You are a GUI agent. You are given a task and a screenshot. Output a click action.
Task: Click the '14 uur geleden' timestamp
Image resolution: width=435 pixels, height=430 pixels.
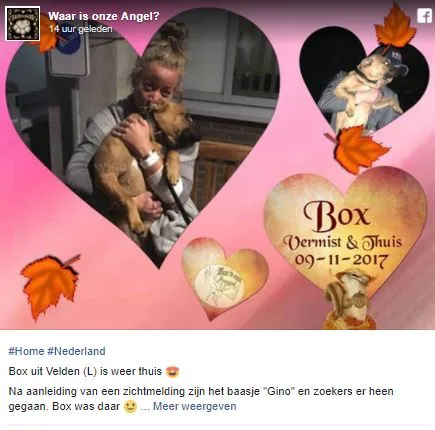click(81, 29)
